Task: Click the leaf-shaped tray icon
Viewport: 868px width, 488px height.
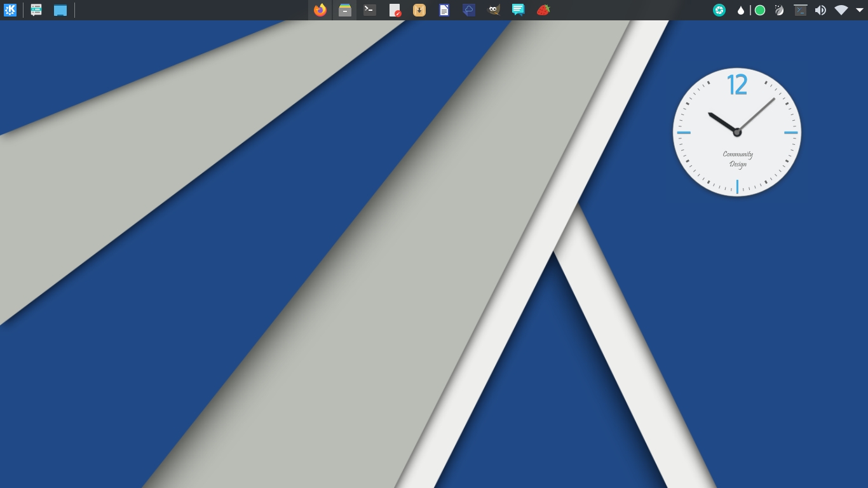Action: pos(780,10)
